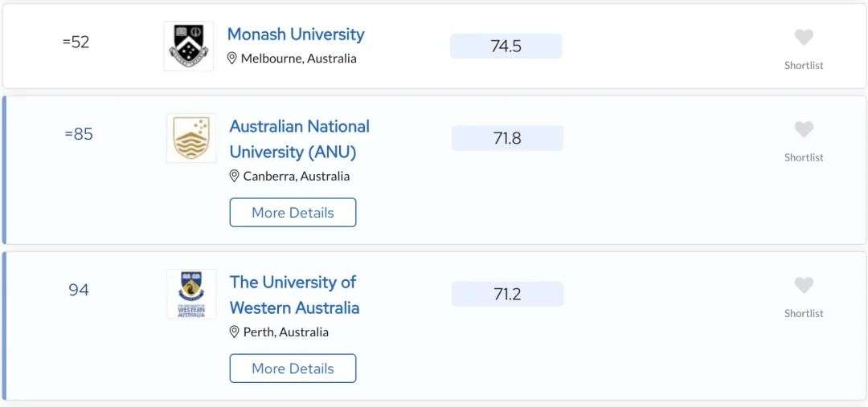Viewport: 868px width, 407px height.
Task: Click the 94 rank number
Action: 79,291
